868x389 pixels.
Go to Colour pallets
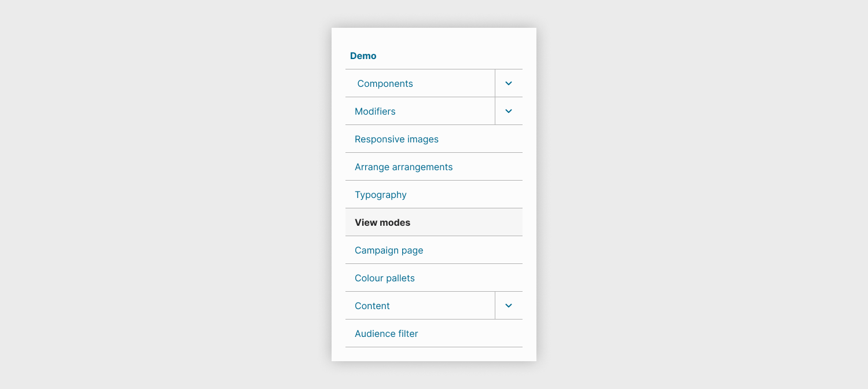(385, 278)
